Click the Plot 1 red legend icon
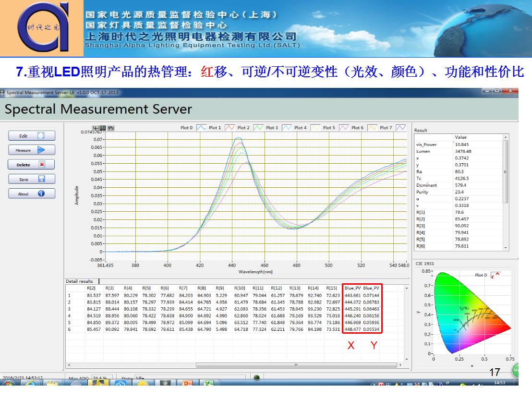 point(230,128)
